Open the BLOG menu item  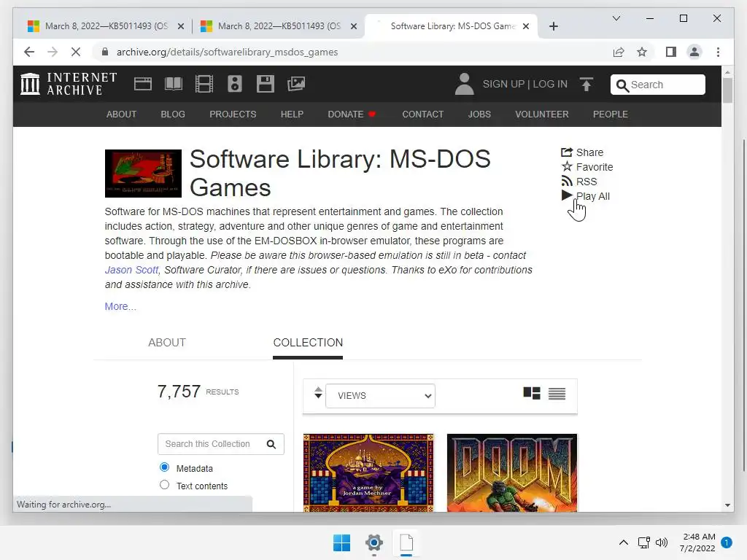pos(173,114)
